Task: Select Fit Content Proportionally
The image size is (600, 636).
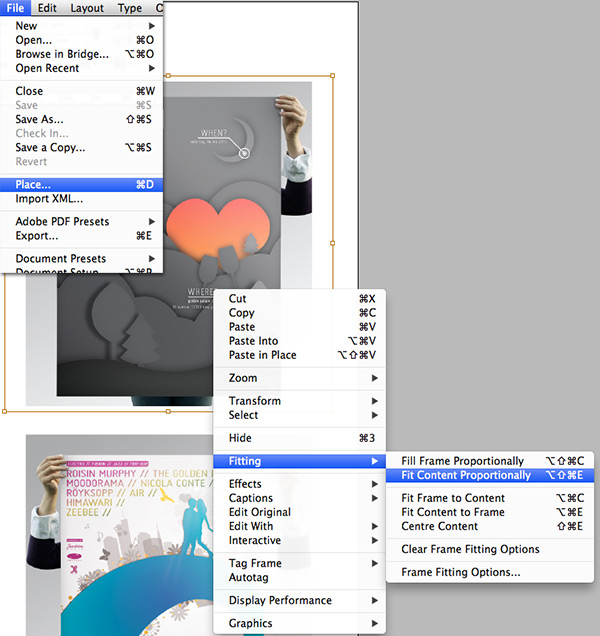Action: [x=490, y=475]
